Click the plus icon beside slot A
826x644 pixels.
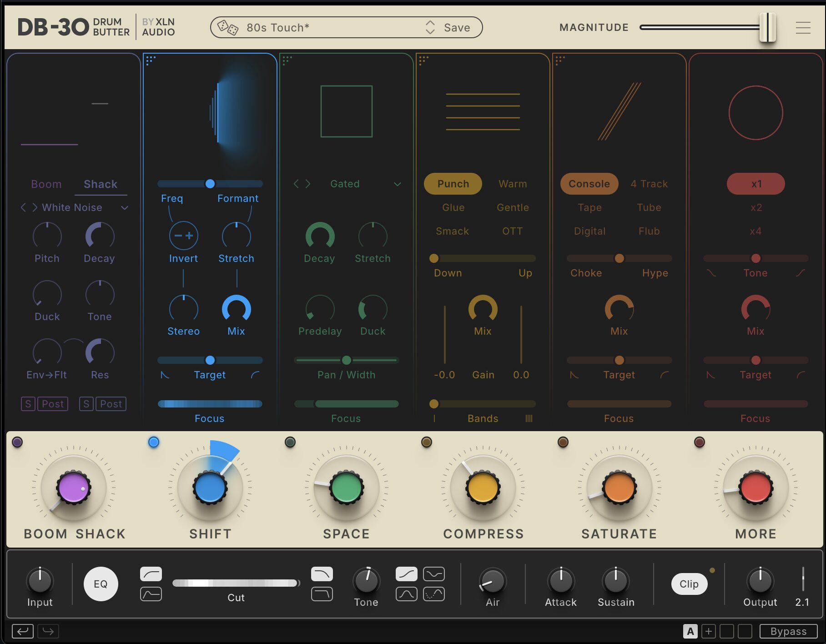point(708,631)
